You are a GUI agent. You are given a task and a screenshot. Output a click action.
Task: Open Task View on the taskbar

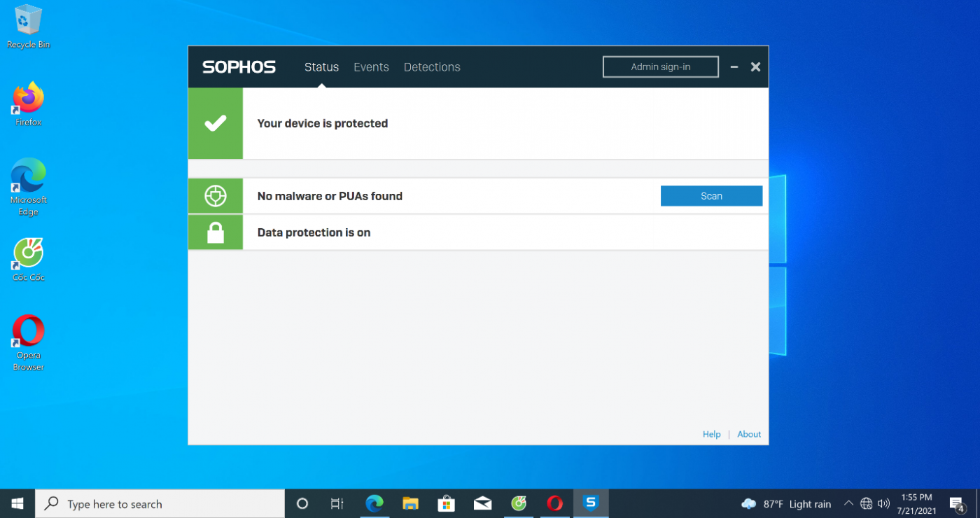coord(337,503)
